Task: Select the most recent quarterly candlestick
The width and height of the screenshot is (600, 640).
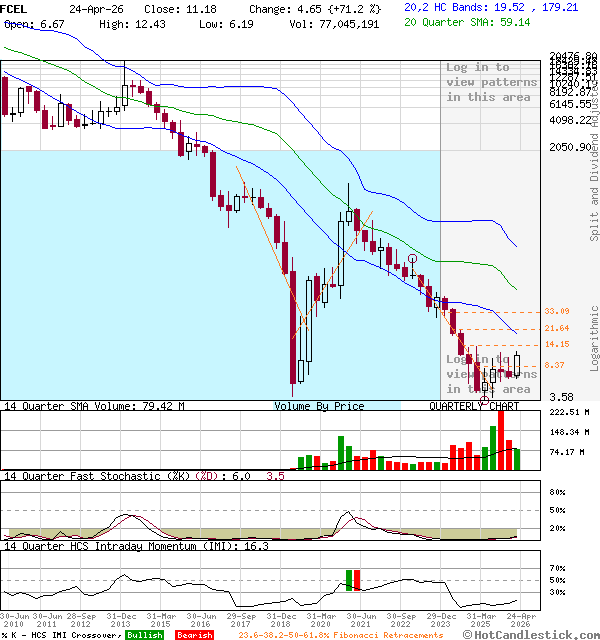Action: (x=517, y=365)
